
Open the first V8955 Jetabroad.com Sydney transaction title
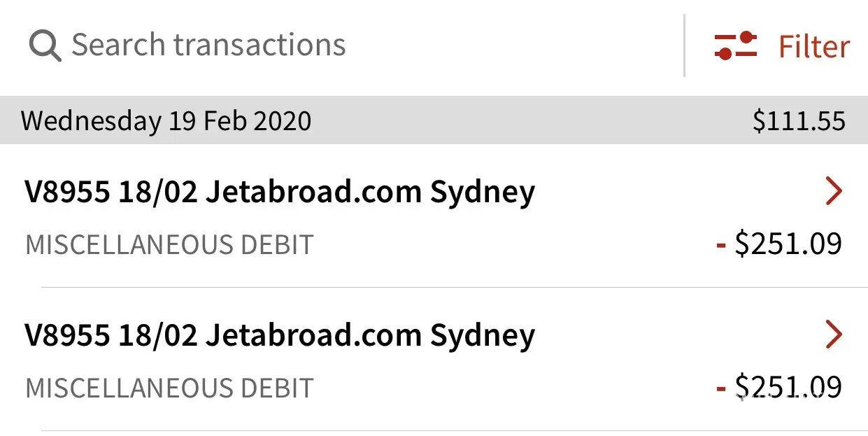click(x=280, y=192)
